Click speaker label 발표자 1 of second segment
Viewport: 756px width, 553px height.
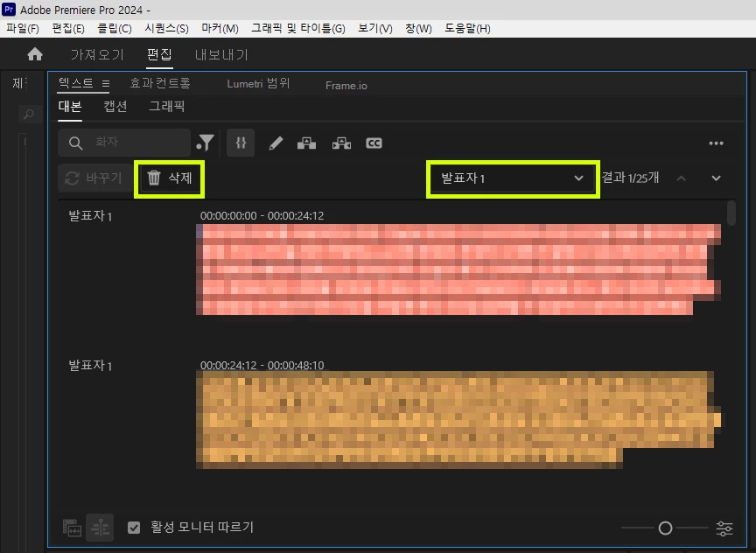point(90,366)
